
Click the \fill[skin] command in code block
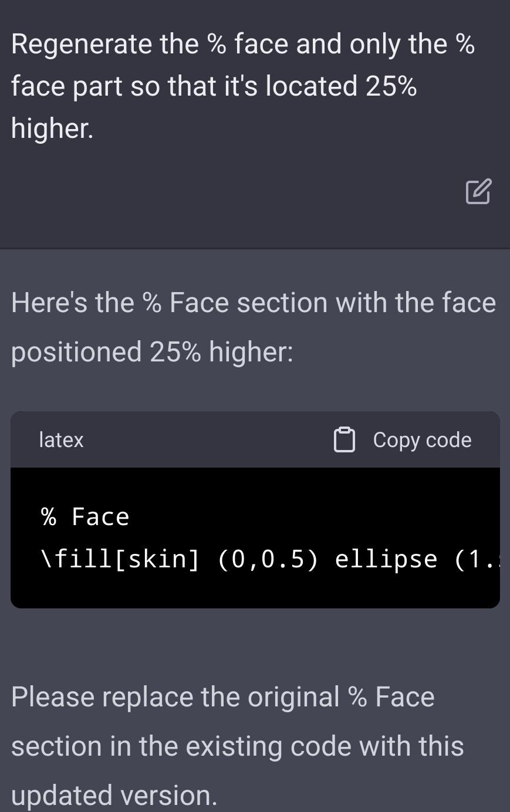[x=120, y=559]
